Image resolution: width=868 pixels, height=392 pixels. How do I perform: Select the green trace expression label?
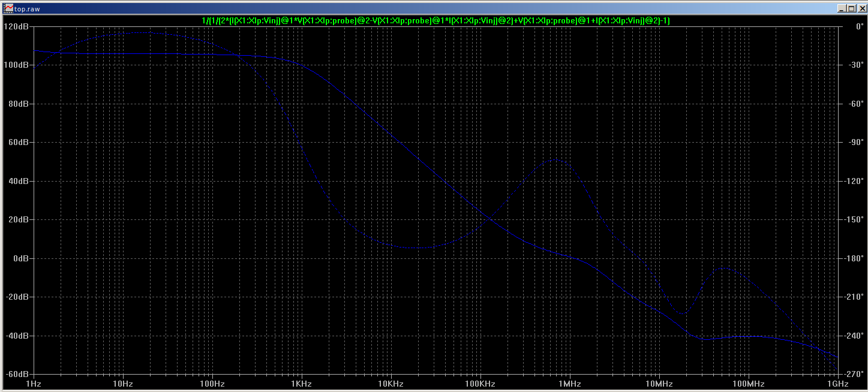(436, 21)
